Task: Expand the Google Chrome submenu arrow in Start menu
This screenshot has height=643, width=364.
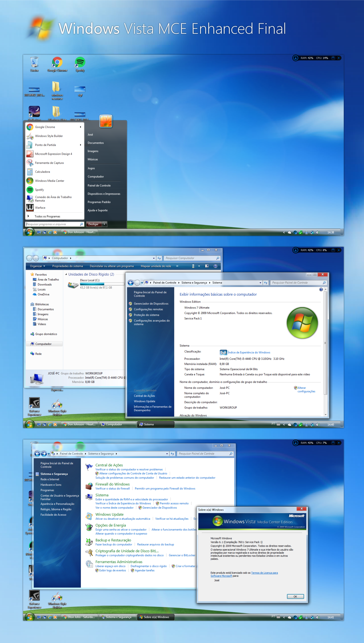Action: point(80,127)
